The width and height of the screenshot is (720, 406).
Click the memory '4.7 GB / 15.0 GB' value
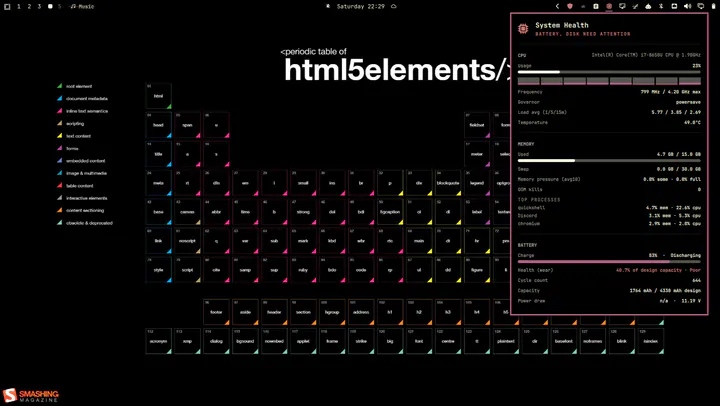point(679,154)
